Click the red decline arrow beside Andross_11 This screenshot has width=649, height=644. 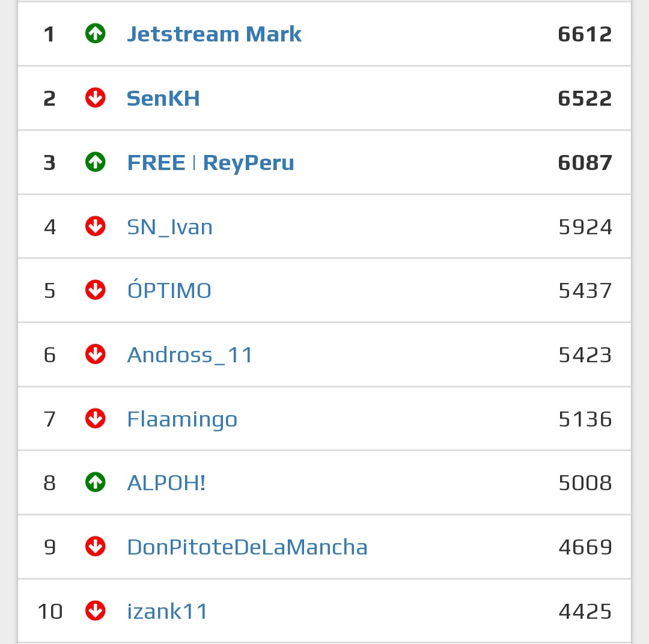coord(95,354)
